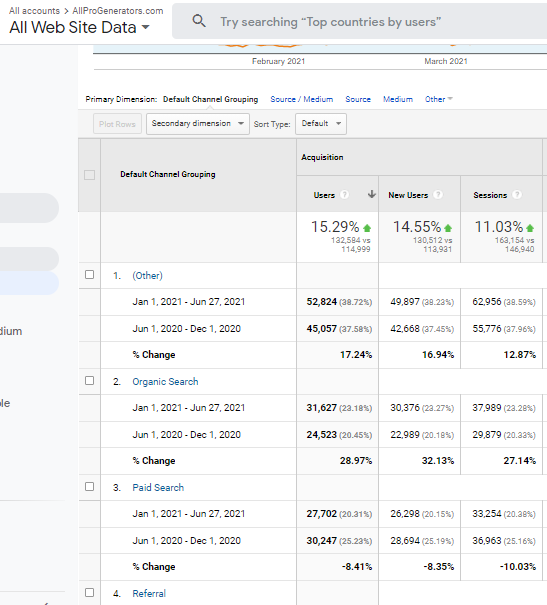Viewport: 547px width, 605px height.
Task: Click the -8.41% change value
Action: click(x=357, y=567)
